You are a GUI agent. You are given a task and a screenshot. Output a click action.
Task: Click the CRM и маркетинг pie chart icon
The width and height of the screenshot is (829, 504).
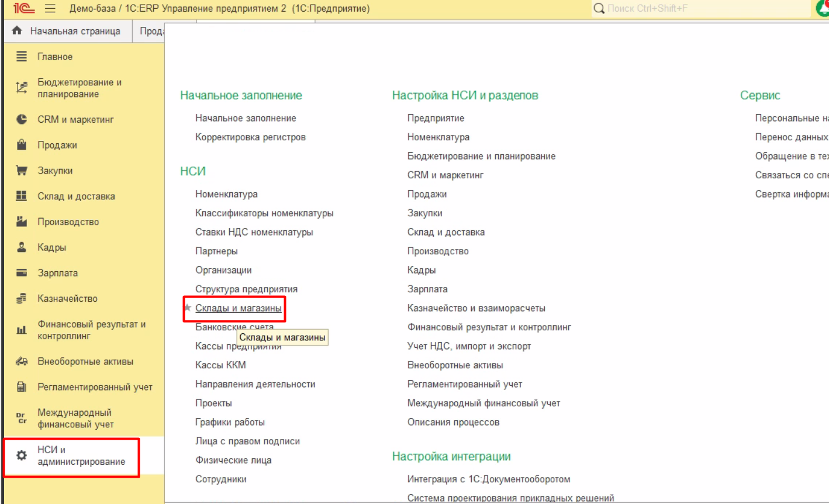coord(22,119)
